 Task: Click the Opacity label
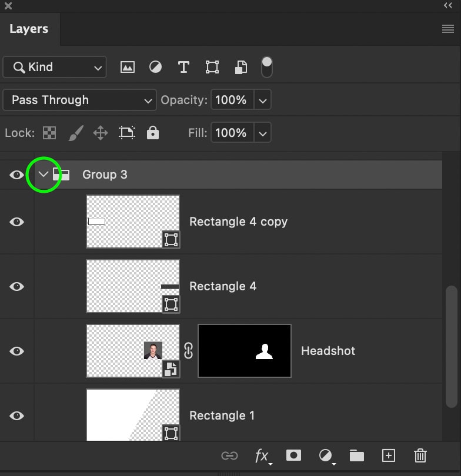point(183,100)
